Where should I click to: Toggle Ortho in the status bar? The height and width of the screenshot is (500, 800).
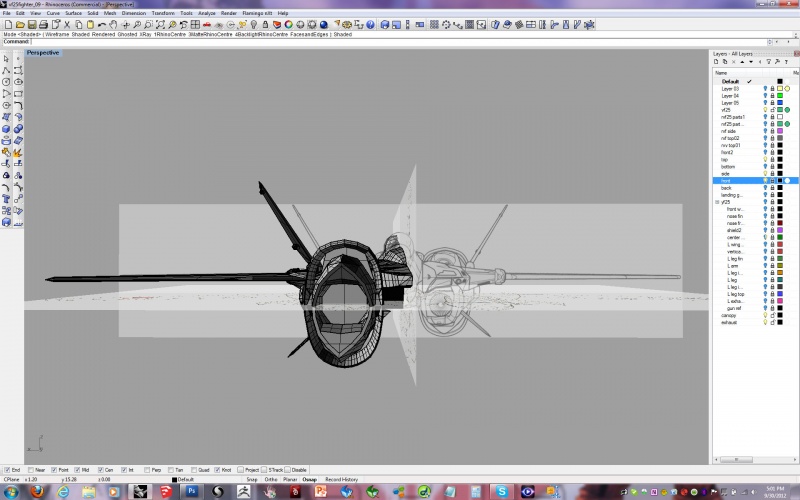(271, 480)
